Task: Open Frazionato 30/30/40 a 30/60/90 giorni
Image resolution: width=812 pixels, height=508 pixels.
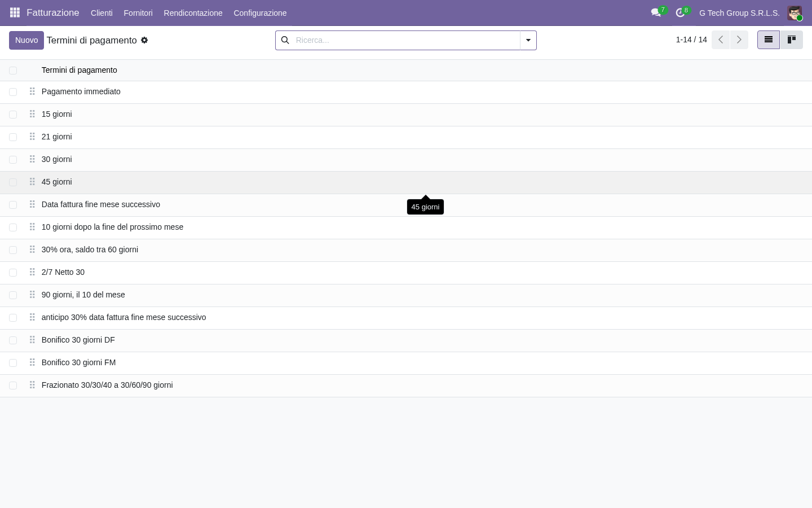Action: (x=107, y=385)
